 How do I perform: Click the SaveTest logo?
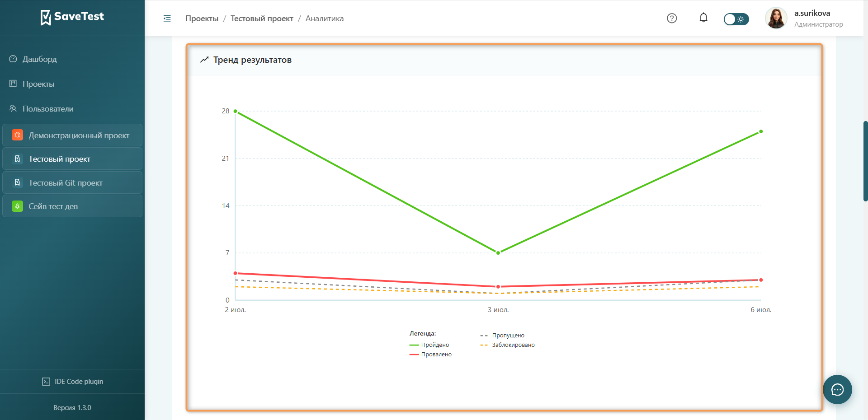(72, 17)
